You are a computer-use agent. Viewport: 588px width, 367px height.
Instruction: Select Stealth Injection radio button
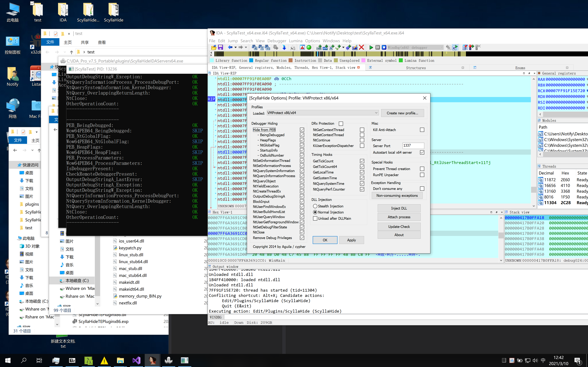tap(315, 206)
